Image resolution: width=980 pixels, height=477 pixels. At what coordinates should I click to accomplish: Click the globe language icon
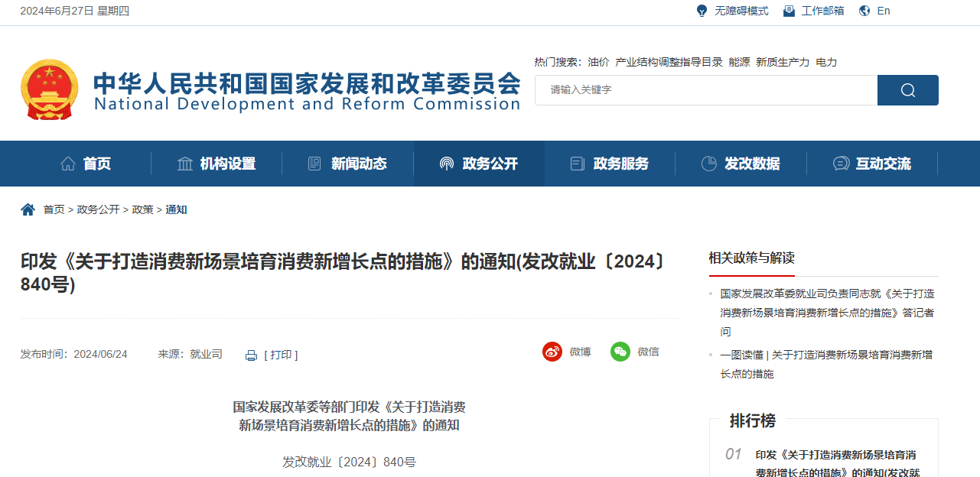864,11
